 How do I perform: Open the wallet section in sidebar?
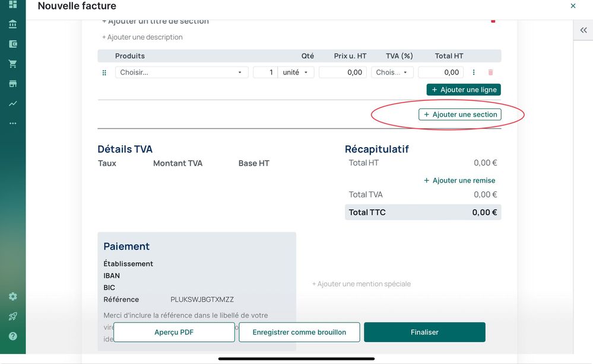12,44
